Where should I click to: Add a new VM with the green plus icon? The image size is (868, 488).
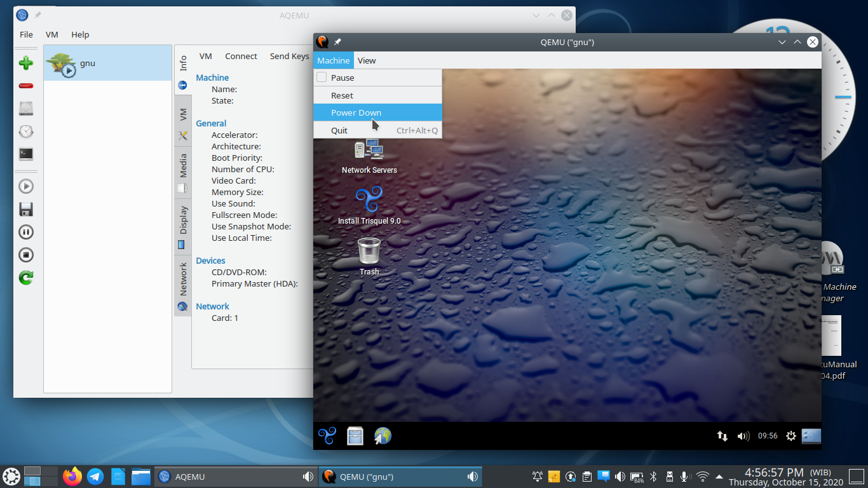pos(25,63)
